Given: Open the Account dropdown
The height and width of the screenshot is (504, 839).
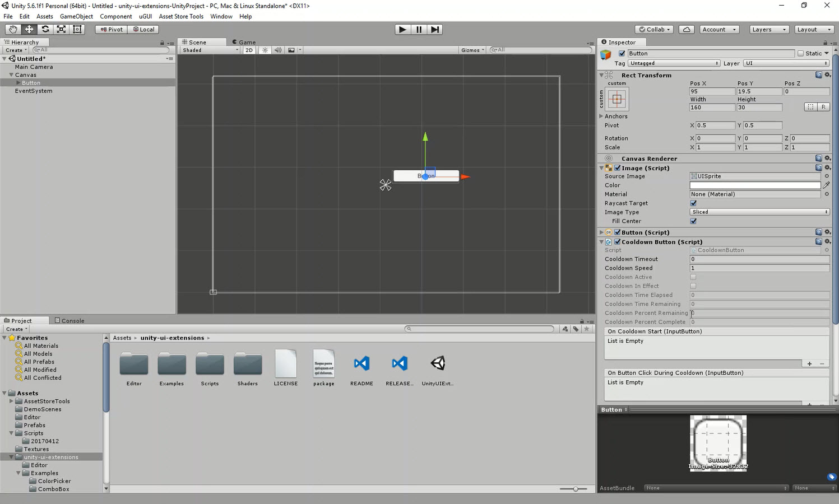Looking at the screenshot, I should 719,30.
